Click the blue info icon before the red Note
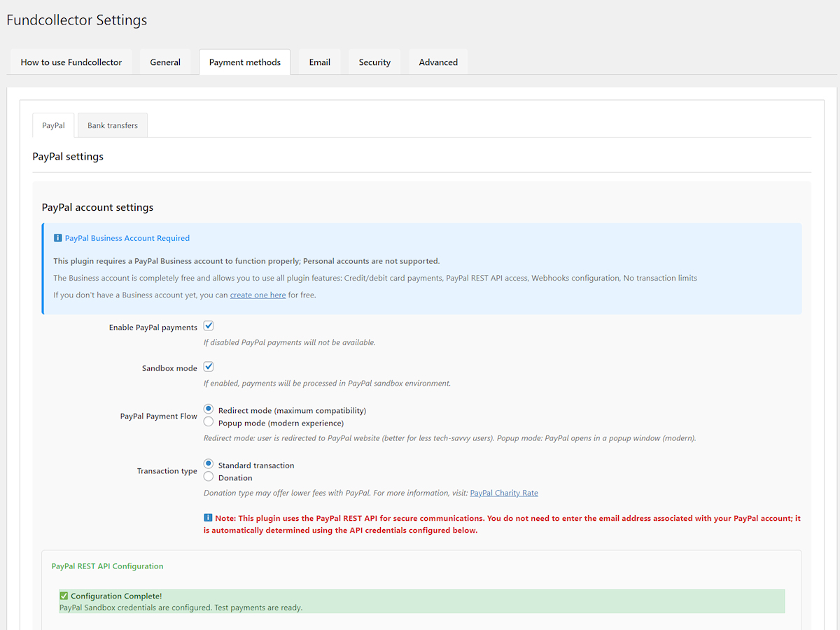This screenshot has height=630, width=840. [208, 518]
